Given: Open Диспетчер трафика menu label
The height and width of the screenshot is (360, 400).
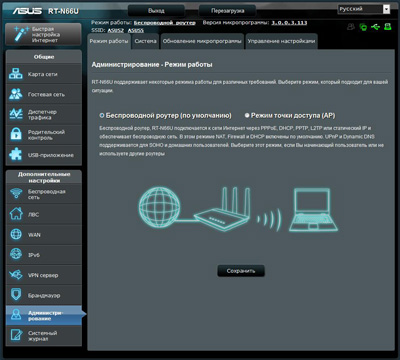Looking at the screenshot, I should (x=42, y=115).
